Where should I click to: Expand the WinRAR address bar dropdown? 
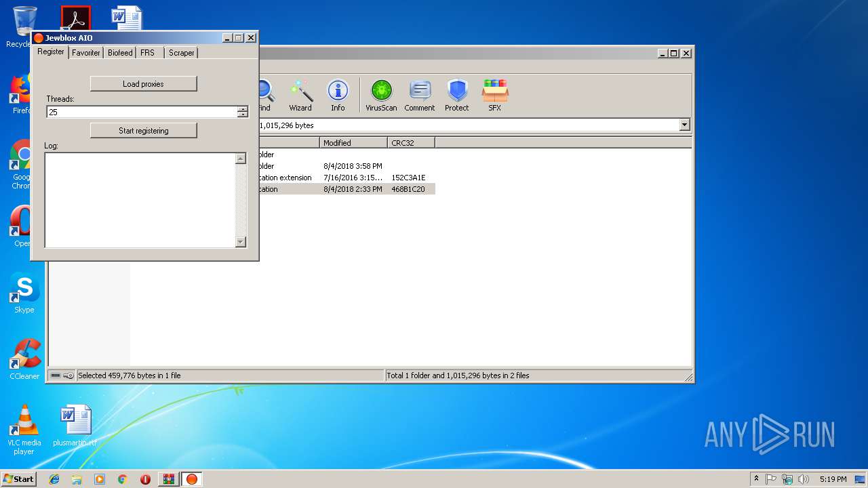[x=684, y=125]
